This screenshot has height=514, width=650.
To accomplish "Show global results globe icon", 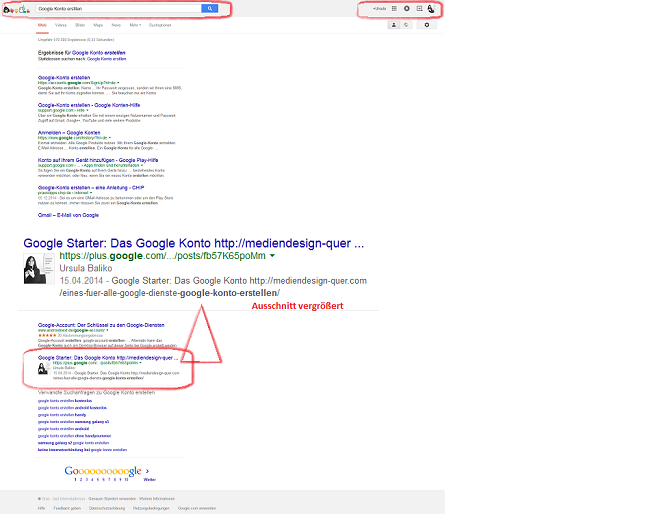I will click(x=406, y=25).
